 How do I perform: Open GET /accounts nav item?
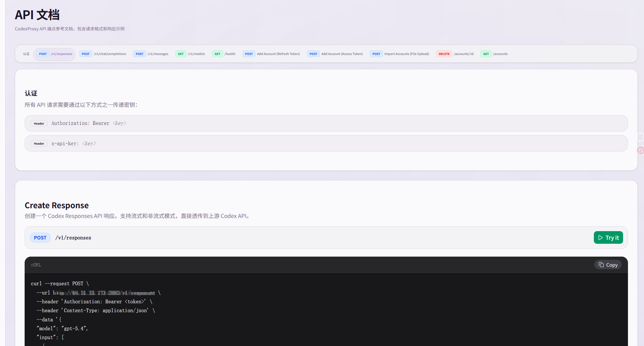494,54
